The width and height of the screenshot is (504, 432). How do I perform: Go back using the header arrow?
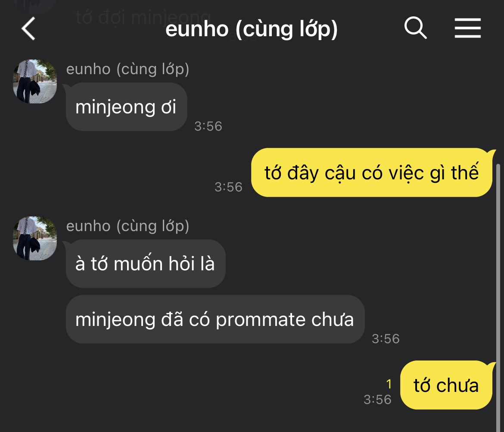click(x=28, y=28)
